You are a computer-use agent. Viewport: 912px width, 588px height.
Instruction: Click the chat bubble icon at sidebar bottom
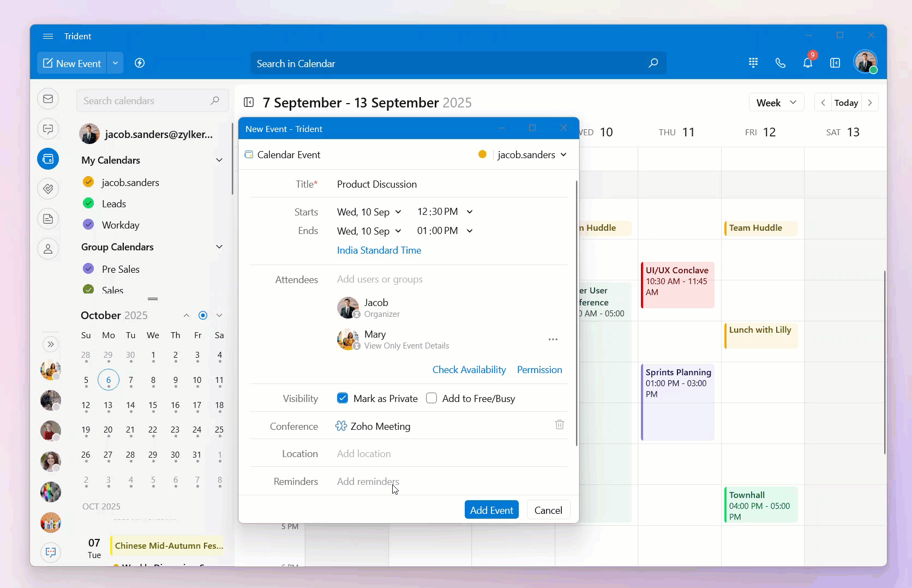tap(51, 552)
